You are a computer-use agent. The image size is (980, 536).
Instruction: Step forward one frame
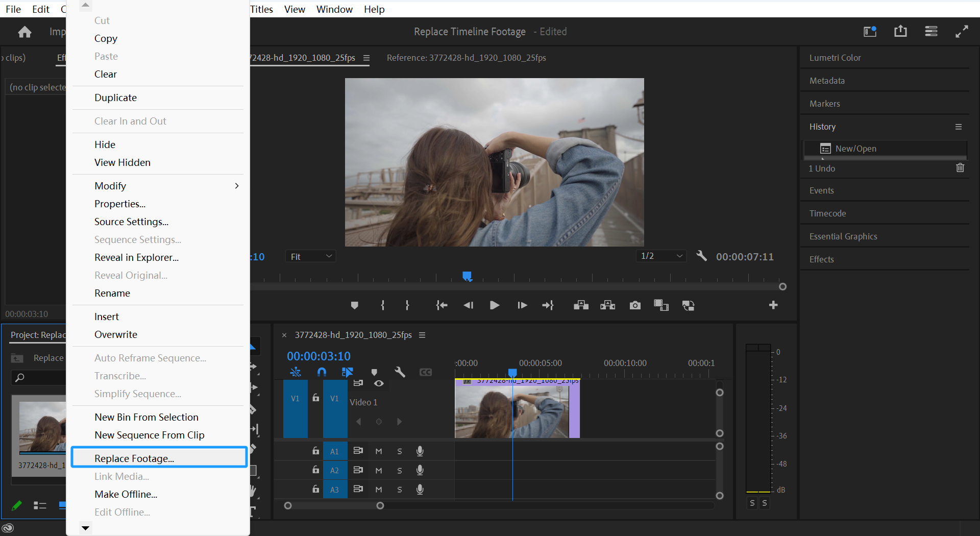(x=522, y=305)
